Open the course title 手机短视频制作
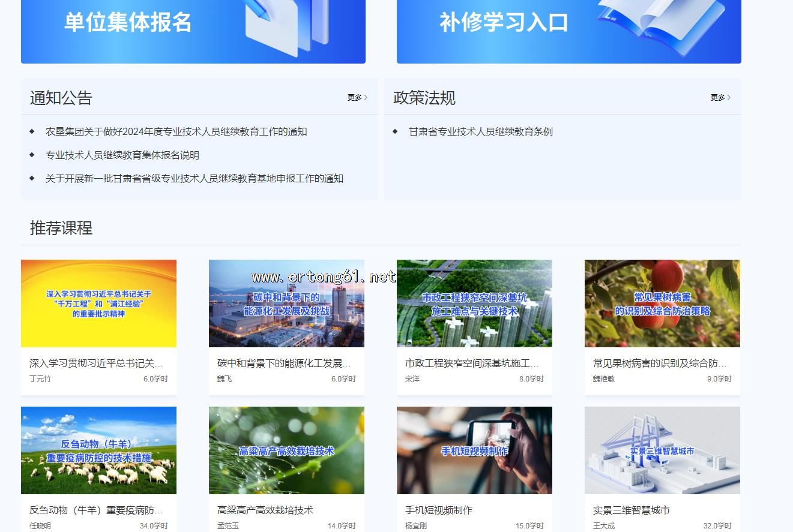Image resolution: width=793 pixels, height=532 pixels. [439, 510]
